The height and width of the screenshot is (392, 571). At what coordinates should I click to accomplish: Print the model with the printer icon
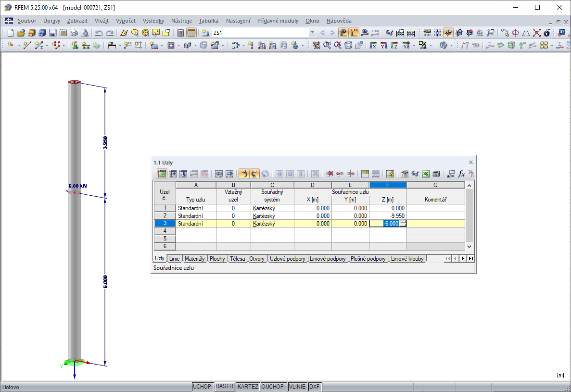(x=74, y=33)
